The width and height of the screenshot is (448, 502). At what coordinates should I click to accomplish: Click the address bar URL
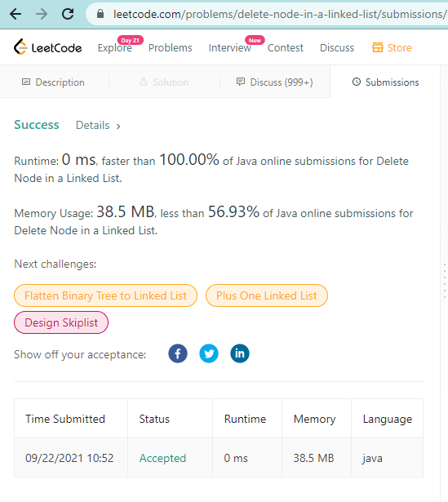279,14
